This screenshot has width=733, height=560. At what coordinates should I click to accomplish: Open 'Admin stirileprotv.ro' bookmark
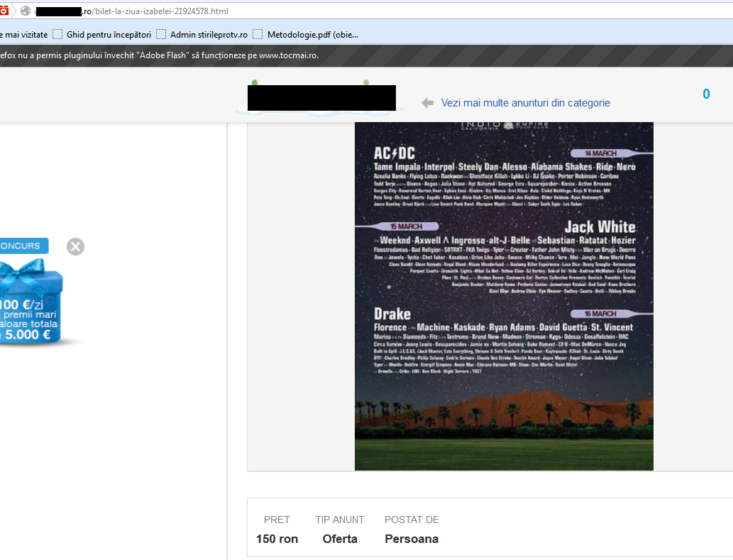coord(209,34)
